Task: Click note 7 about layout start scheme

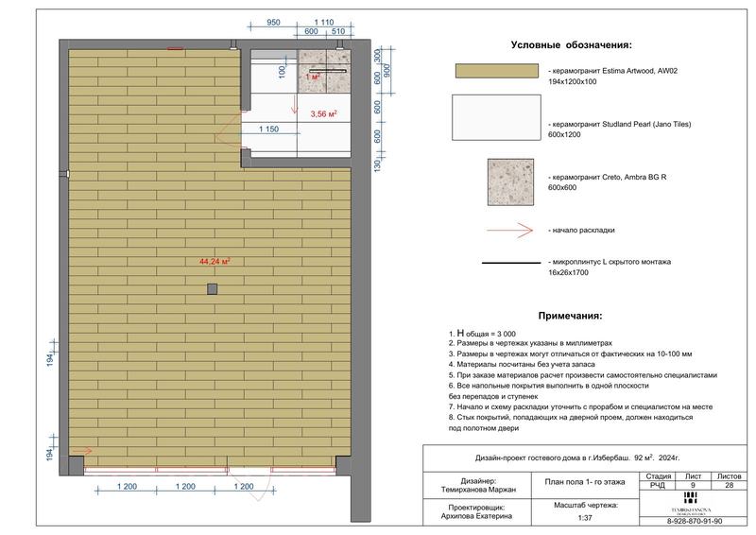Action: tap(580, 407)
